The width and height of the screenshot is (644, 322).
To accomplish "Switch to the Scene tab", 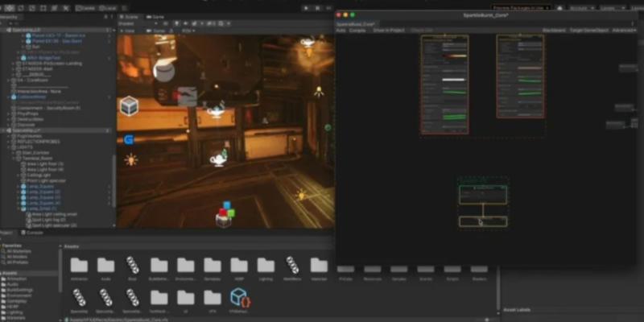I will (x=129, y=17).
